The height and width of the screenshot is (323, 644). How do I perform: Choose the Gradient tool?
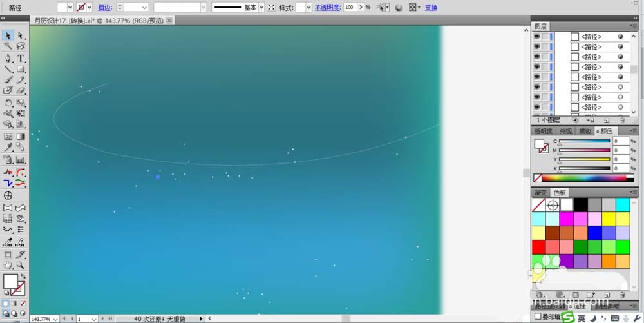point(21,137)
